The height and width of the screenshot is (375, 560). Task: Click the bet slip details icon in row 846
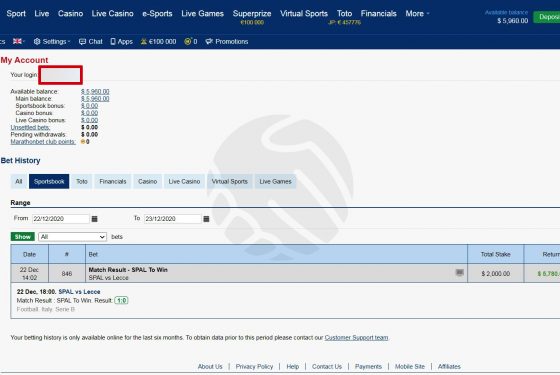460,273
